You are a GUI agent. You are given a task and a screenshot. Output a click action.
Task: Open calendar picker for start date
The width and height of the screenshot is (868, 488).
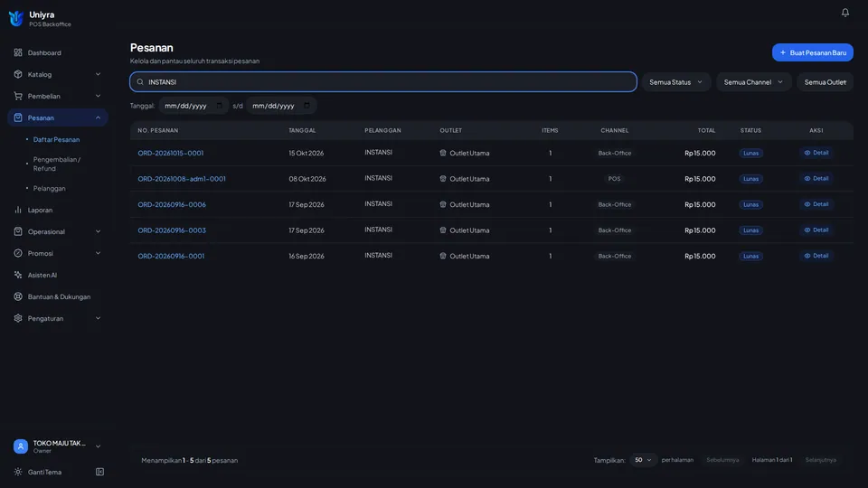coord(219,105)
